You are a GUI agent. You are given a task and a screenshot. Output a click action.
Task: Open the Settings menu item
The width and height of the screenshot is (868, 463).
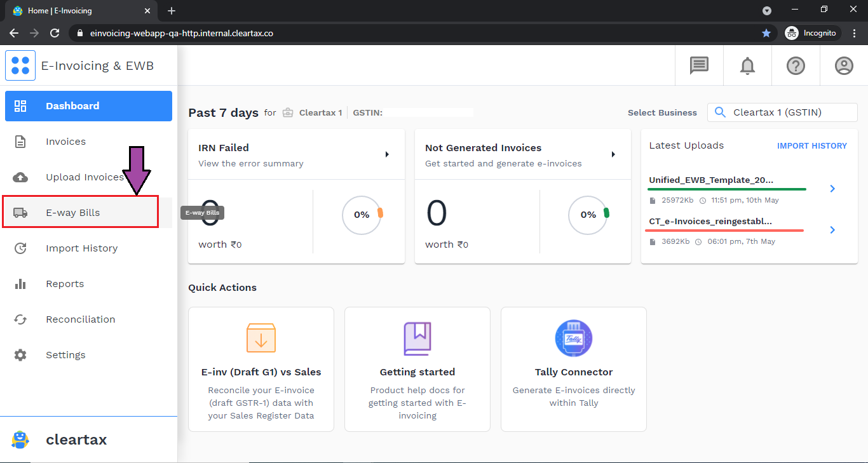point(88,355)
